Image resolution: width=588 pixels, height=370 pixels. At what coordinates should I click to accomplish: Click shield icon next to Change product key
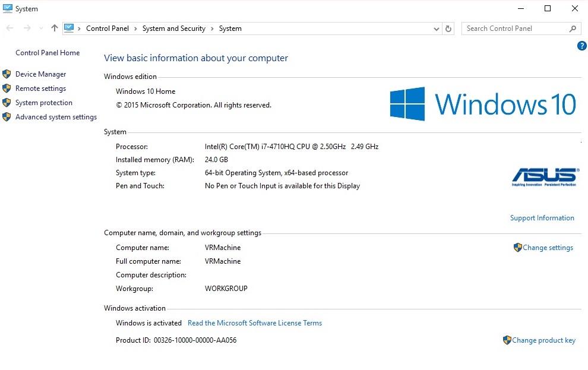click(507, 340)
